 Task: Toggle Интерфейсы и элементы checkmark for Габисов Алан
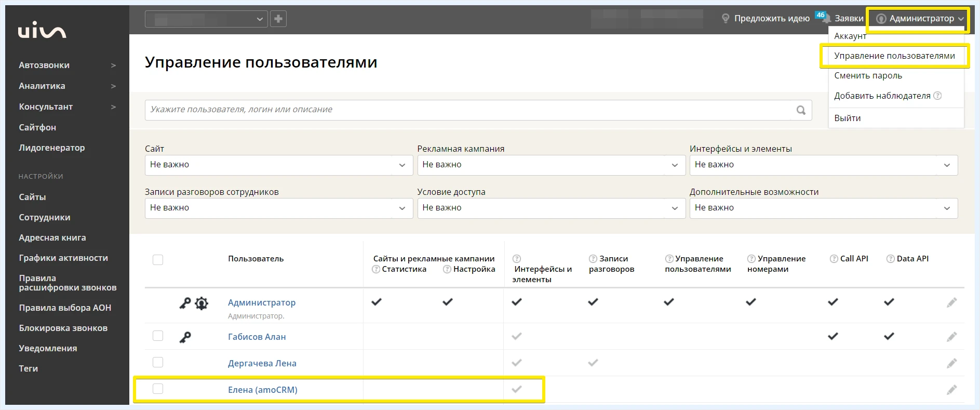(517, 336)
